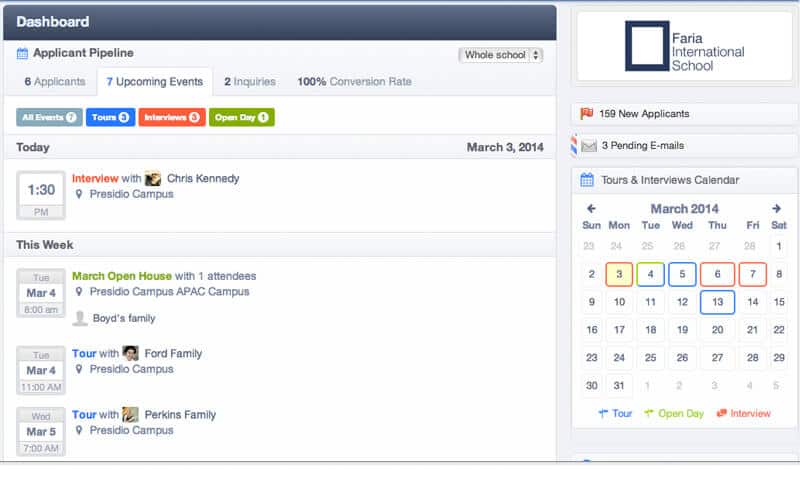Select March 10 on the calendar
The width and height of the screenshot is (800, 480).
pyautogui.click(x=619, y=302)
